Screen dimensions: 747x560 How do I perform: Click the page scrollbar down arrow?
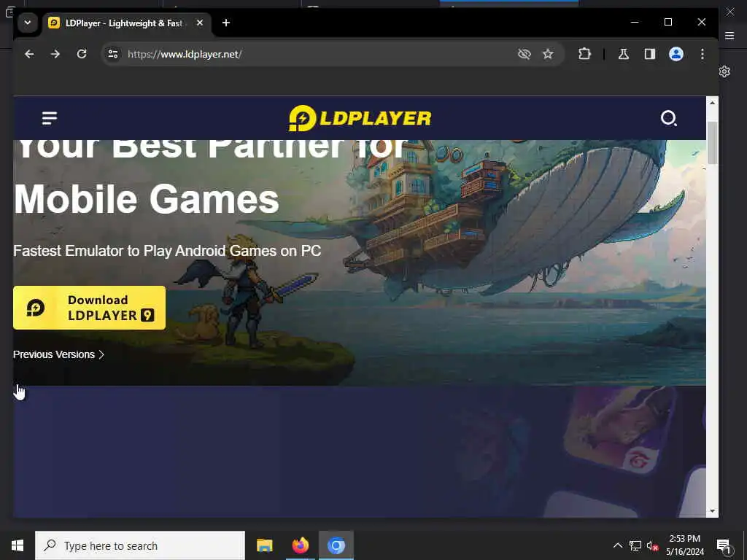coord(712,511)
